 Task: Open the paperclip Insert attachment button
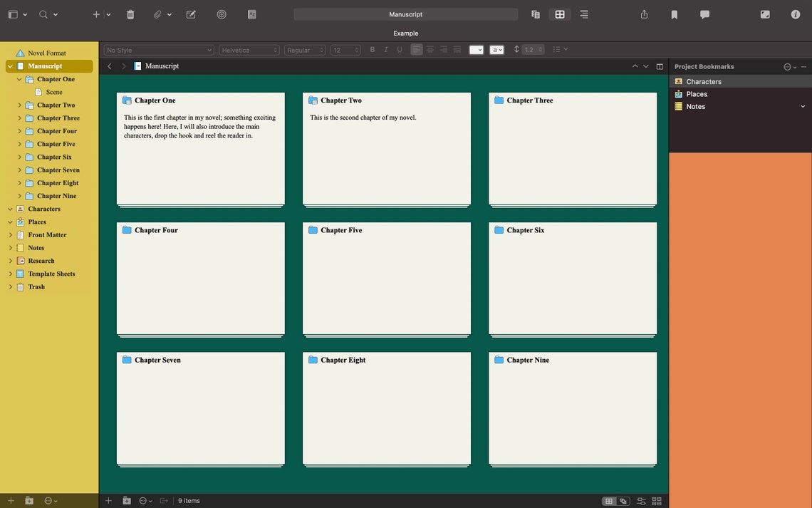pyautogui.click(x=157, y=14)
